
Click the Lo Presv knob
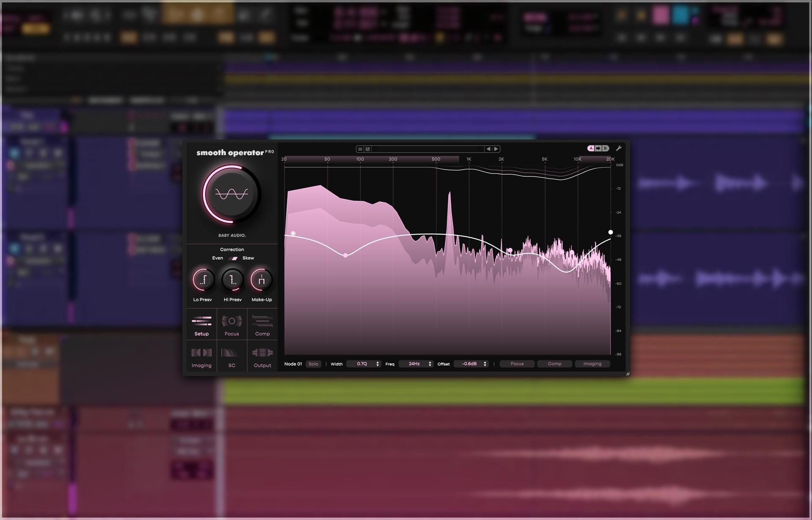[x=203, y=279]
